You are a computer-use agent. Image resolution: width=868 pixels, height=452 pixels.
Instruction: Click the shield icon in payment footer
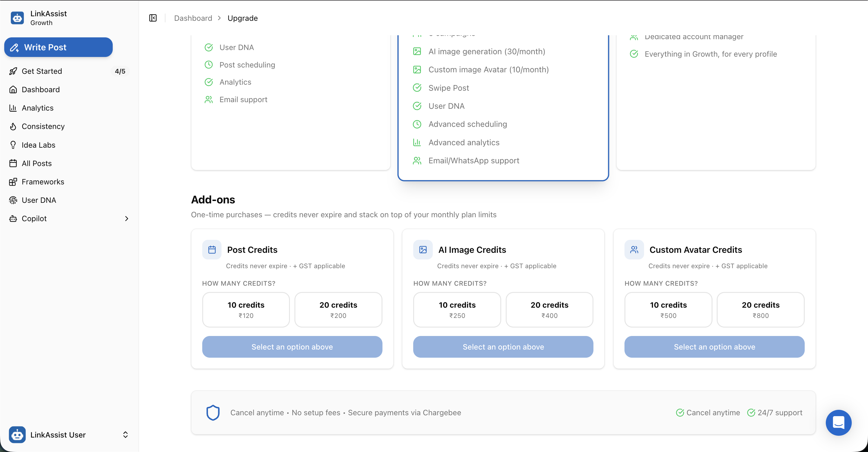[213, 413]
